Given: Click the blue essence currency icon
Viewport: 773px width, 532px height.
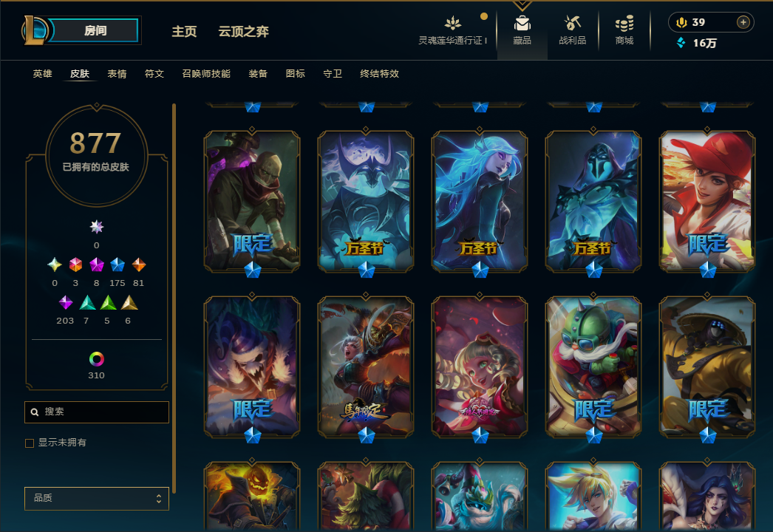Looking at the screenshot, I should pos(681,43).
